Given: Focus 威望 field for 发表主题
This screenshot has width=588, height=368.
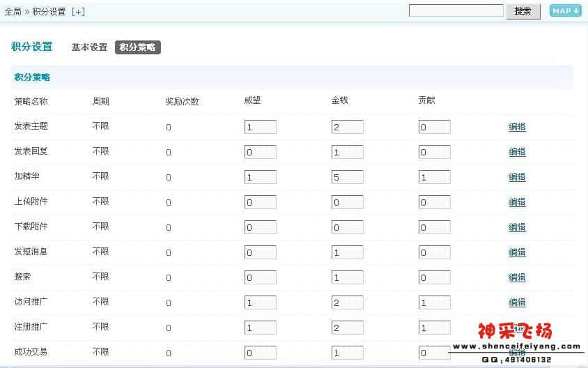Looking at the screenshot, I should coord(261,127).
